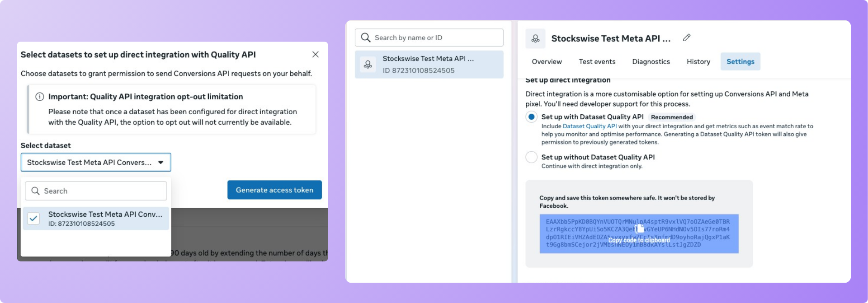Uncheck the Stockswise Test Meta API checkbox
This screenshot has height=303, width=868.
33,219
